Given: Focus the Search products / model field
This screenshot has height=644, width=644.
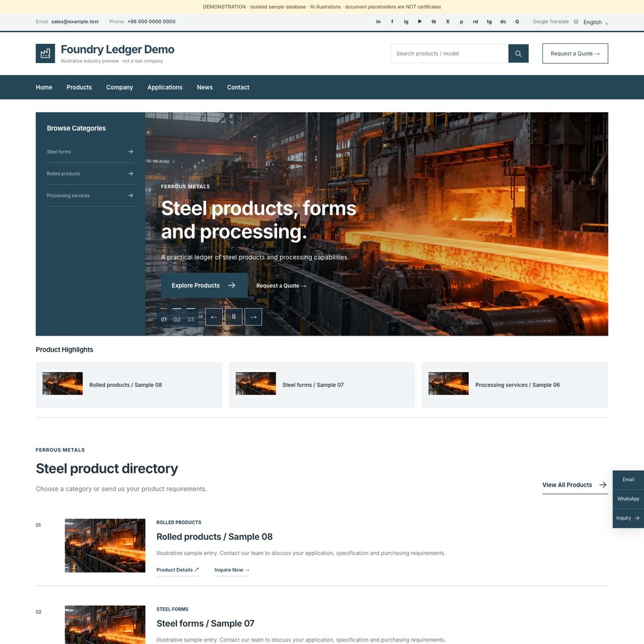Looking at the screenshot, I should 450,53.
